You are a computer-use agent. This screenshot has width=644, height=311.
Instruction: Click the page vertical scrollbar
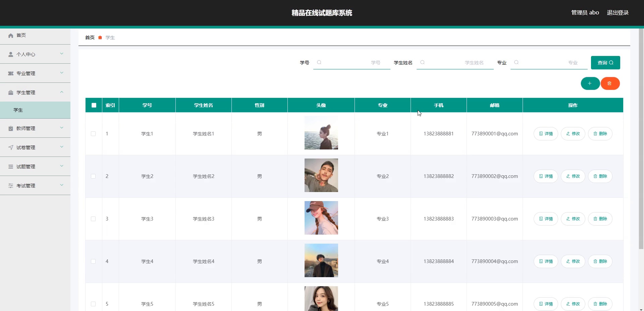pos(641,139)
